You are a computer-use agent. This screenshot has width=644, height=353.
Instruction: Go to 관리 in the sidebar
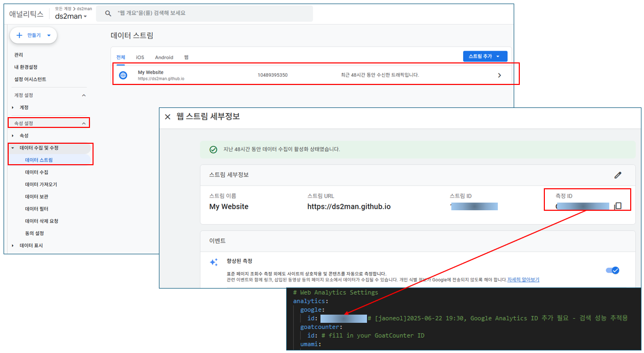(18, 55)
